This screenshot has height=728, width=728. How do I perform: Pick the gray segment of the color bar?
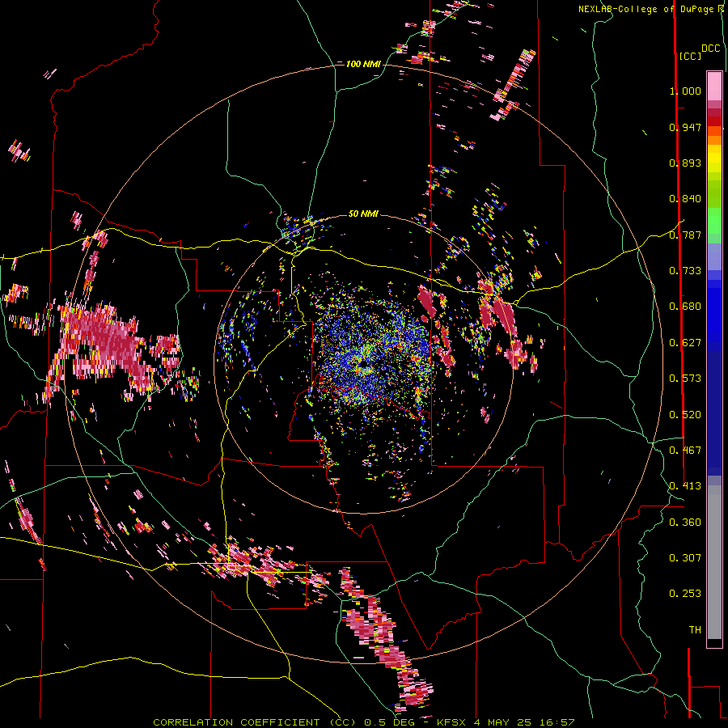pos(714,562)
